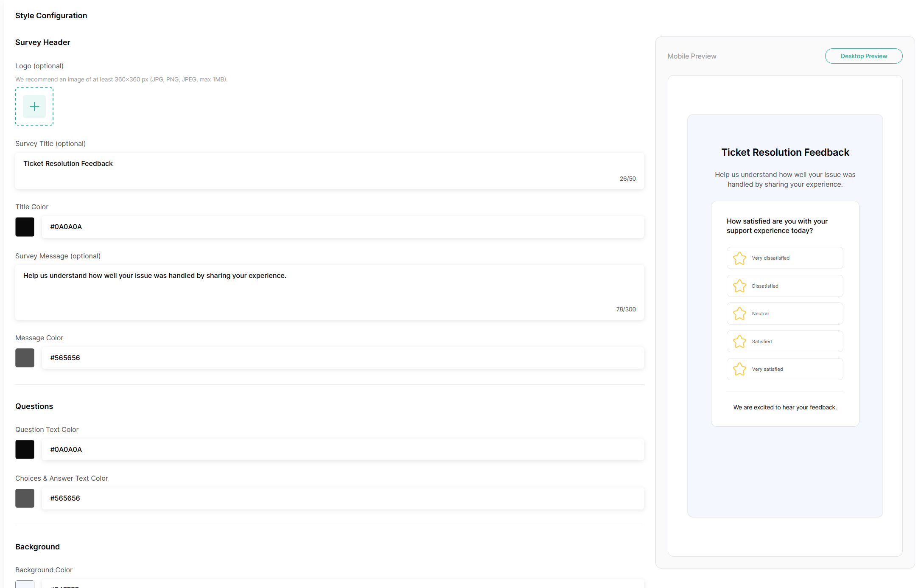Viewport: 921px width, 588px height.
Task: Switch to Desktop Preview
Action: (x=863, y=56)
